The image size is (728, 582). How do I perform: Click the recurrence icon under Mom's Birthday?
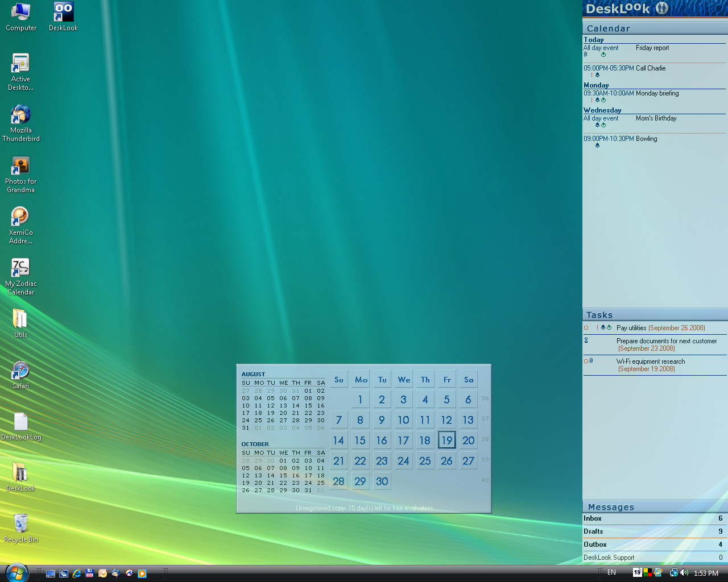coord(603,125)
